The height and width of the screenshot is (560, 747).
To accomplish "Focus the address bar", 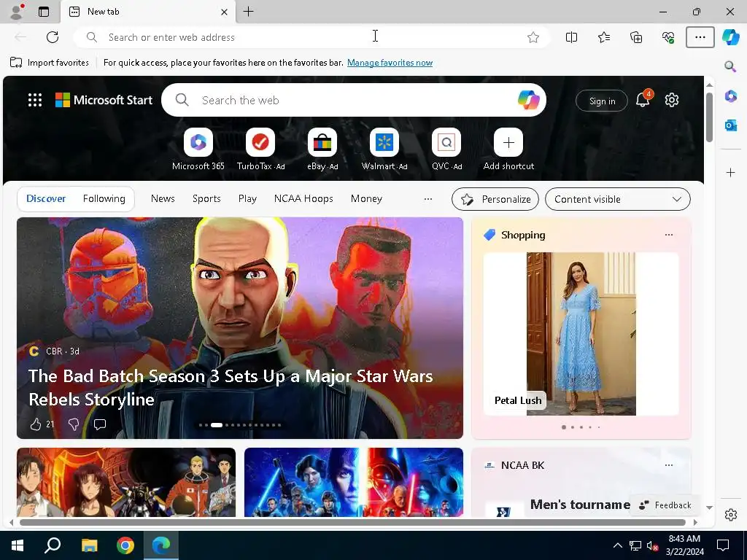I will coord(311,37).
